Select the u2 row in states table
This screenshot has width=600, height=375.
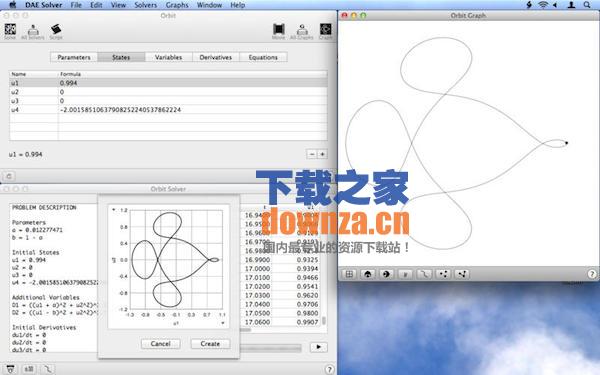[x=168, y=92]
